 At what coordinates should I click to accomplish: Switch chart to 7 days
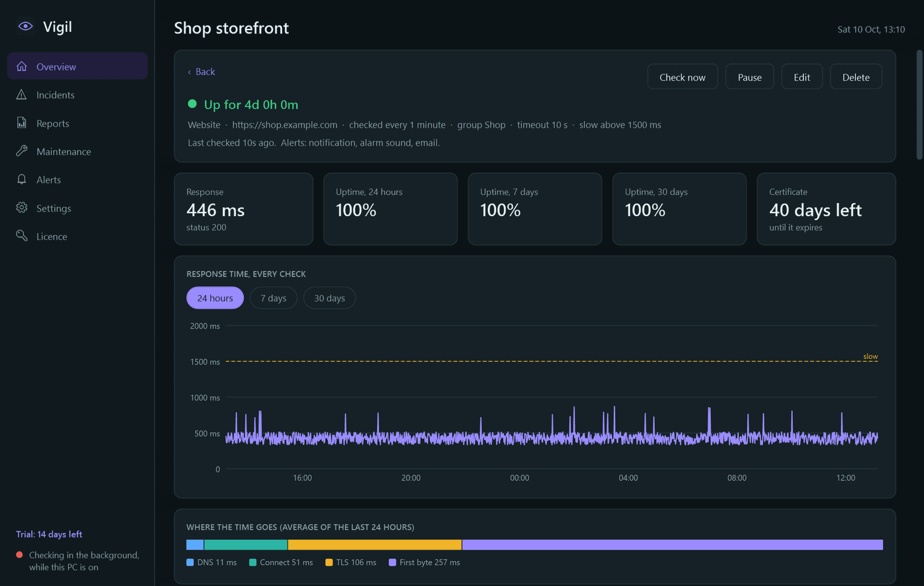click(273, 298)
